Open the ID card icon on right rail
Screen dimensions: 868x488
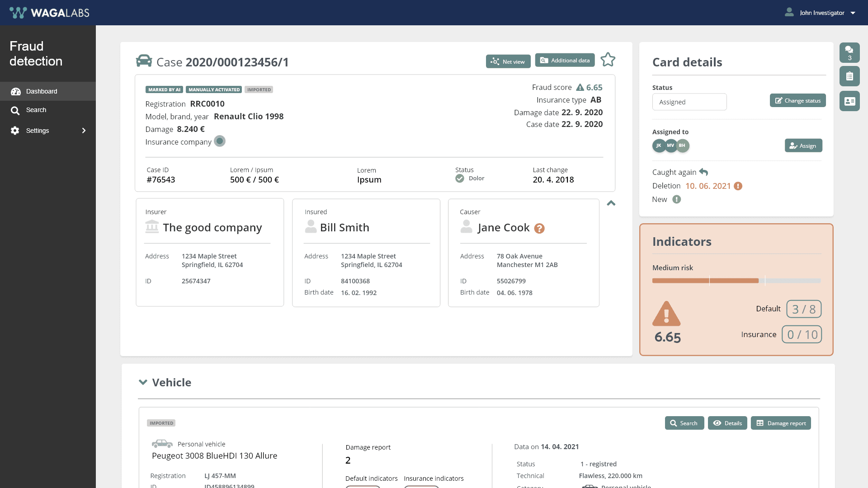pyautogui.click(x=849, y=101)
